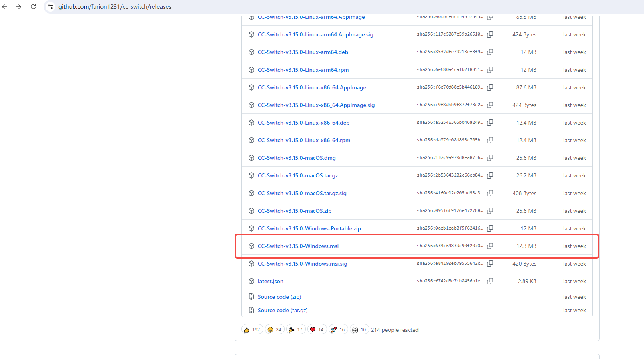Download CC-Switch-v3.15.0-Linux-x86_64.rpm
The width and height of the screenshot is (644, 359).
[304, 140]
